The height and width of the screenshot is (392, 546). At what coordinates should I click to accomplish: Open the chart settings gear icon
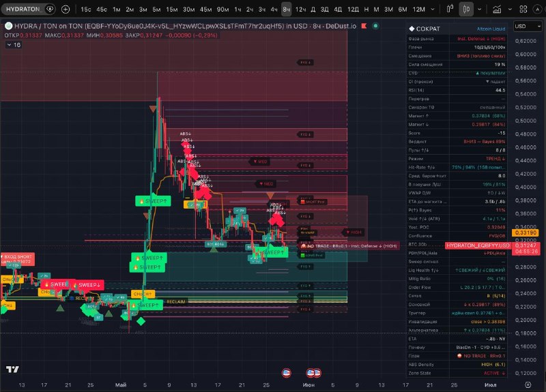tap(528, 385)
